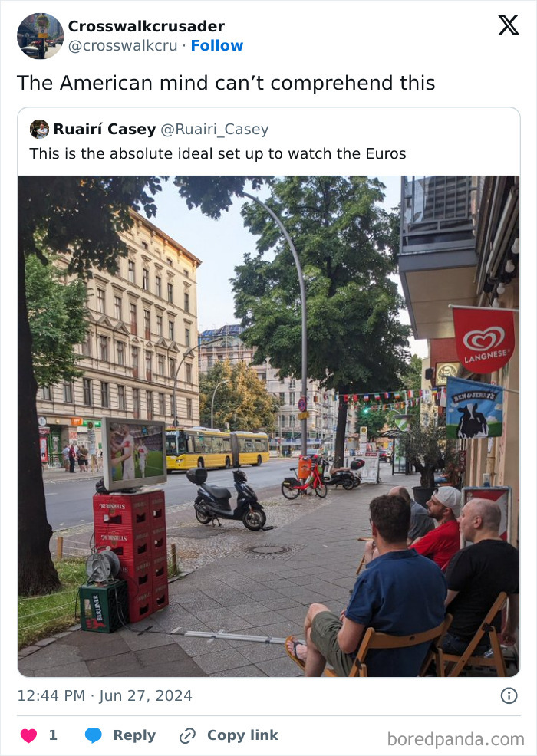Viewport: 537px width, 756px height.
Task: Click the like count number 1
Action: [x=53, y=735]
